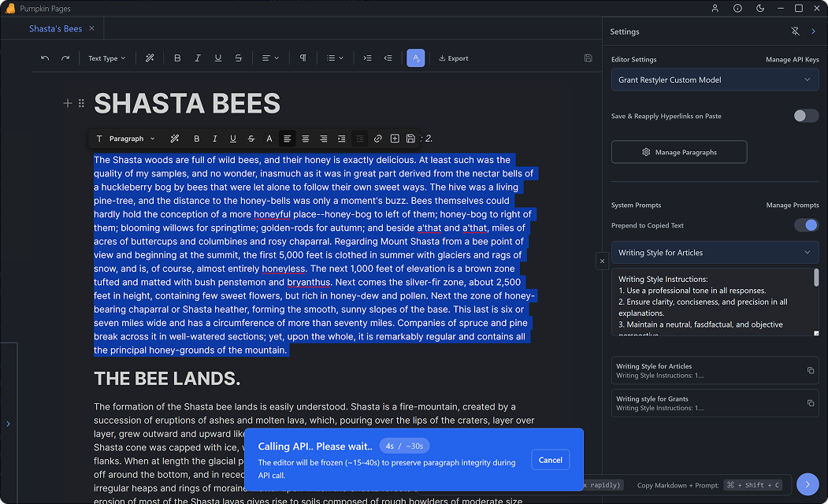Enable Save & Reapply Hyperlinks on Paste
This screenshot has height=504, width=828.
click(x=805, y=116)
